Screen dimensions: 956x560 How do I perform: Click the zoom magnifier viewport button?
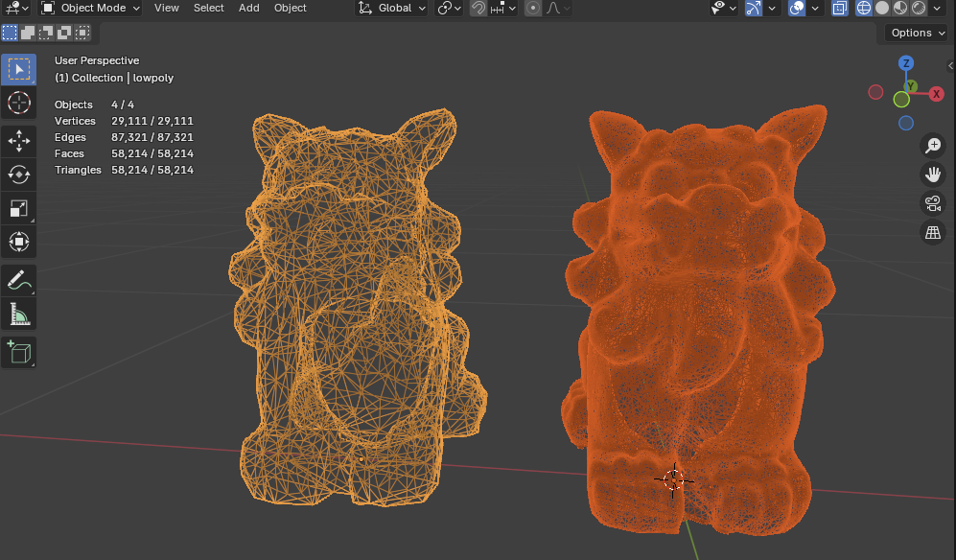tap(933, 145)
